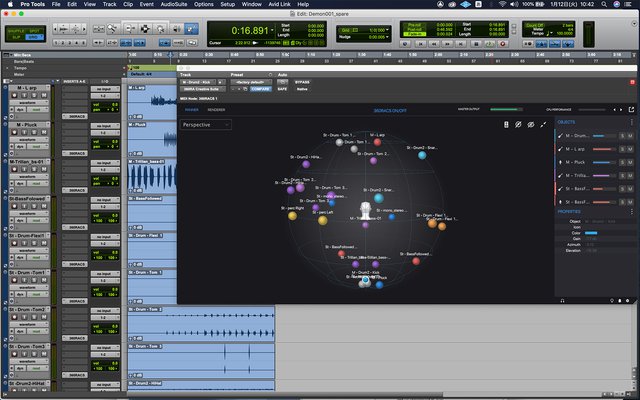Click the phone-shaped device icon in viewer toolbar
The image size is (640, 400).
[506, 124]
